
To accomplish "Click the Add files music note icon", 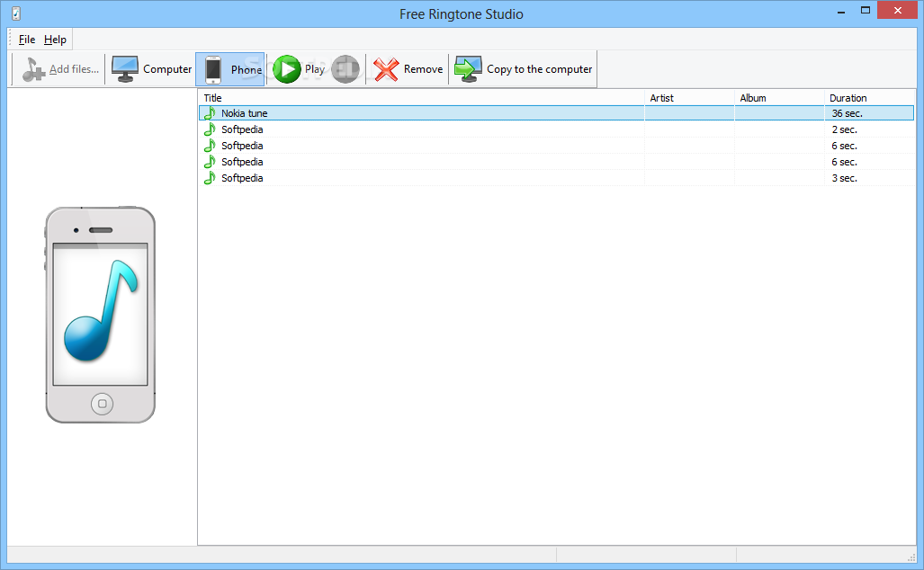I will click(x=33, y=69).
